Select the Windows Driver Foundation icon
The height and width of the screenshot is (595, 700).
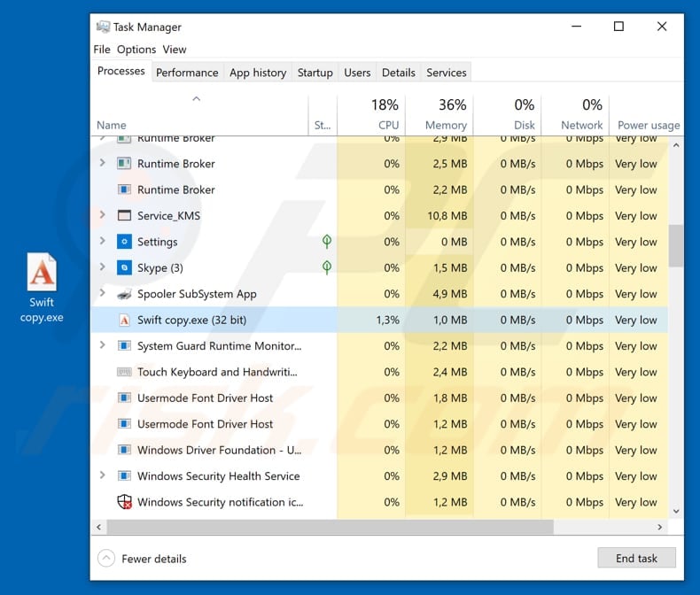point(124,450)
